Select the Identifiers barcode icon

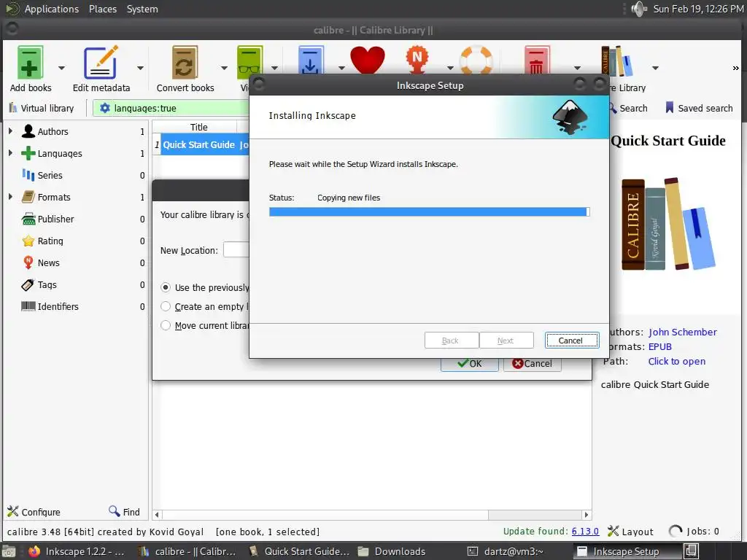(x=28, y=306)
